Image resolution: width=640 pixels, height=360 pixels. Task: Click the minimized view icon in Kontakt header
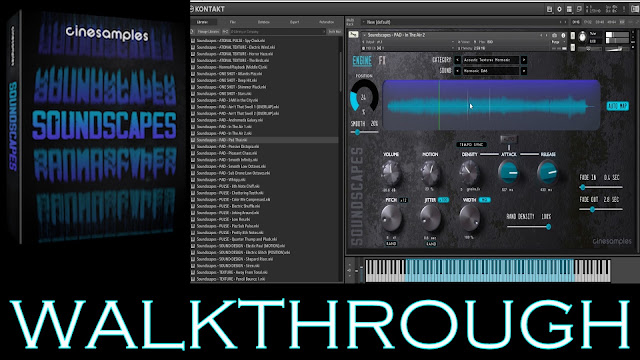click(x=579, y=9)
